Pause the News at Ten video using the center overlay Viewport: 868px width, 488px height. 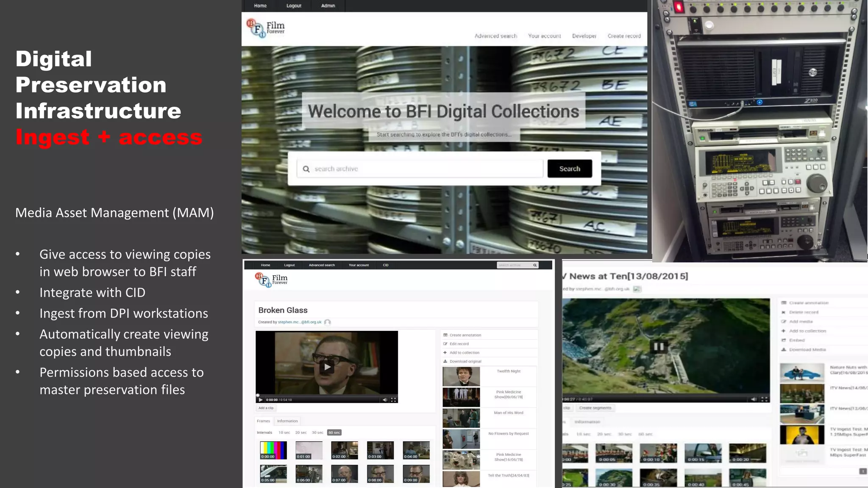pos(658,347)
